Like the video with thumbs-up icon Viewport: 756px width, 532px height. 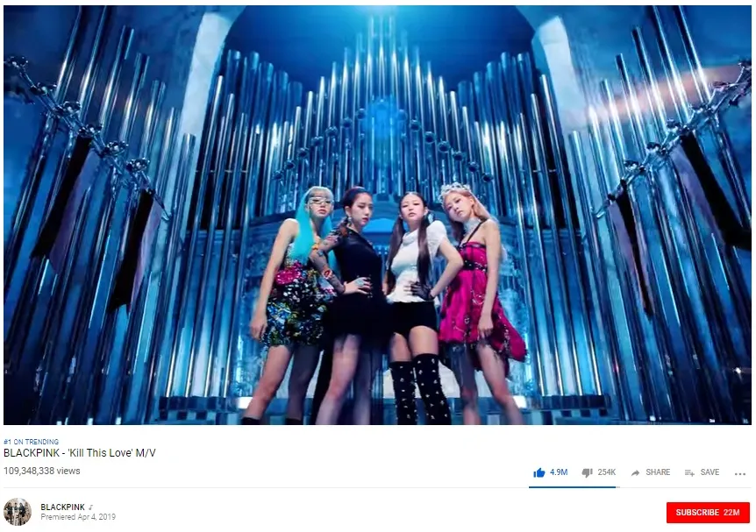point(539,472)
